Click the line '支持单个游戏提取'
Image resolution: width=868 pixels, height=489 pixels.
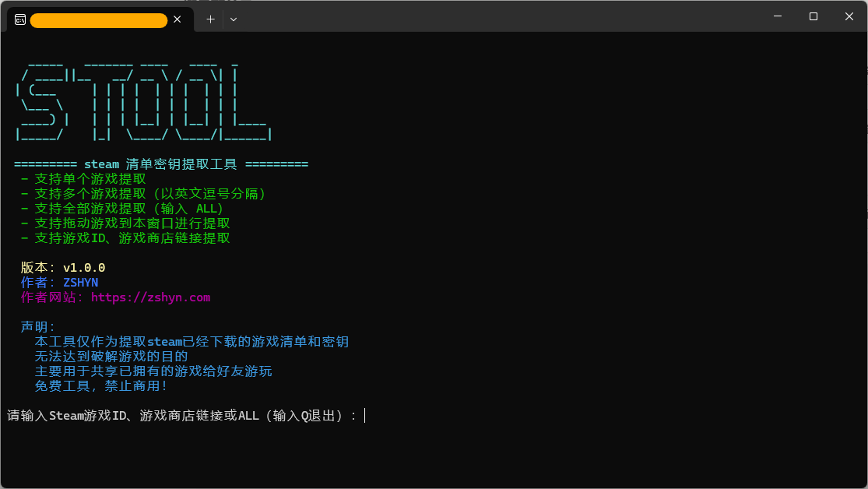point(83,179)
